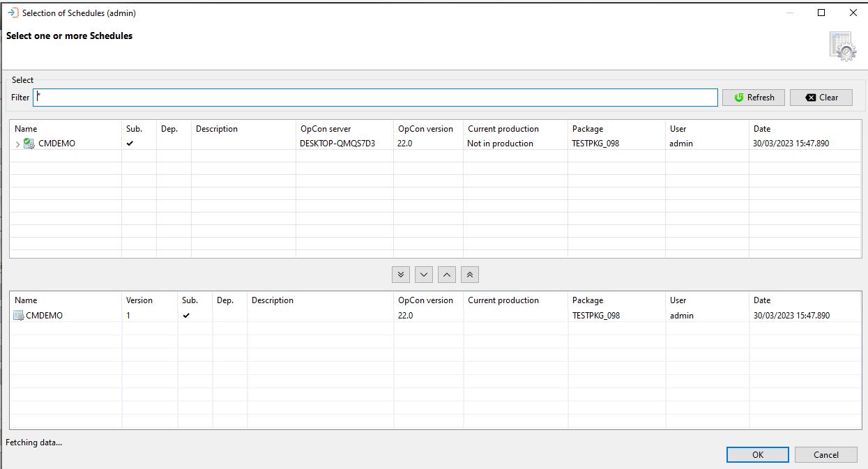Confirm selection with OK
The image size is (868, 469).
tap(758, 454)
